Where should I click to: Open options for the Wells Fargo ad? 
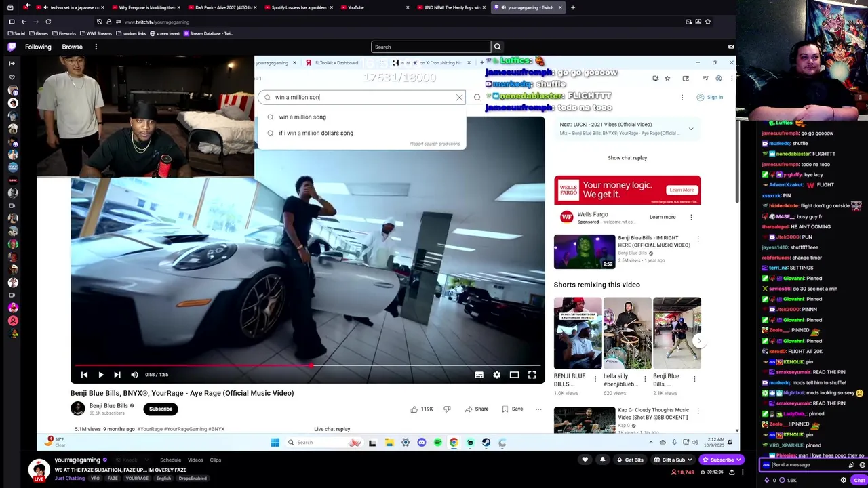691,217
